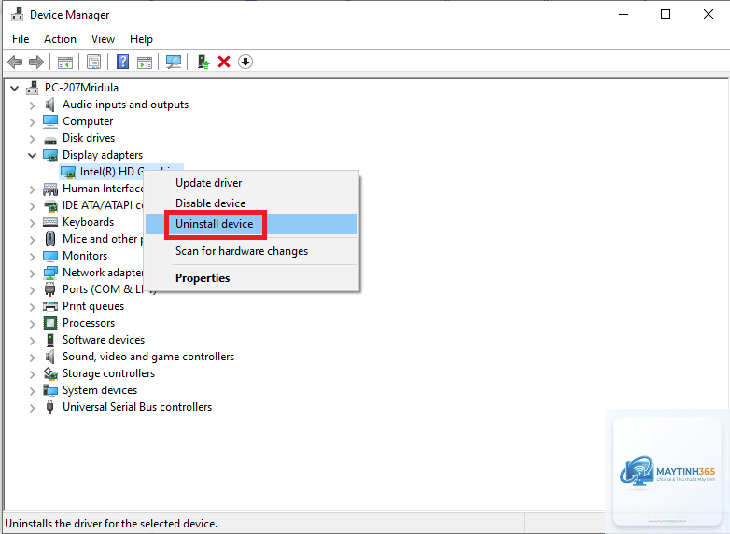
Task: Expand the Audio inputs and outputs node
Action: pyautogui.click(x=32, y=105)
